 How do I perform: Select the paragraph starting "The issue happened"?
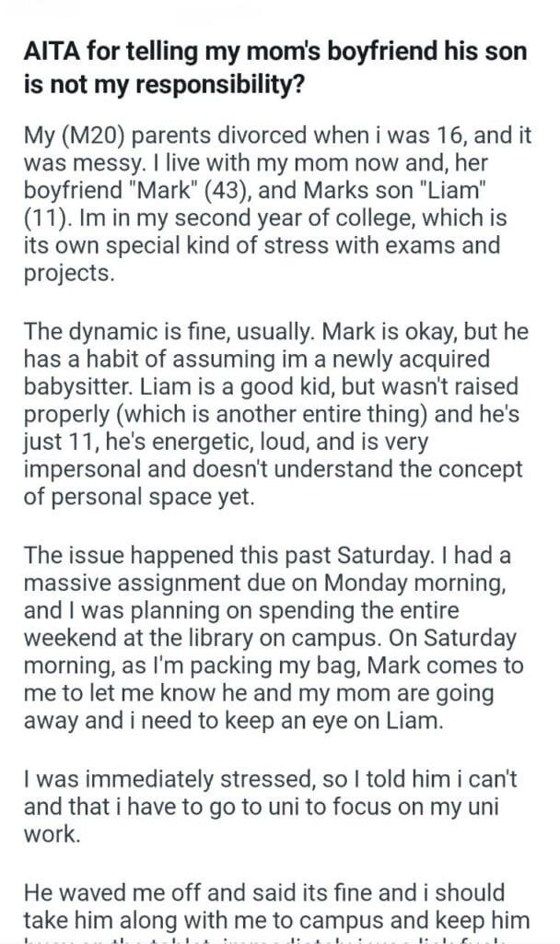point(274,635)
